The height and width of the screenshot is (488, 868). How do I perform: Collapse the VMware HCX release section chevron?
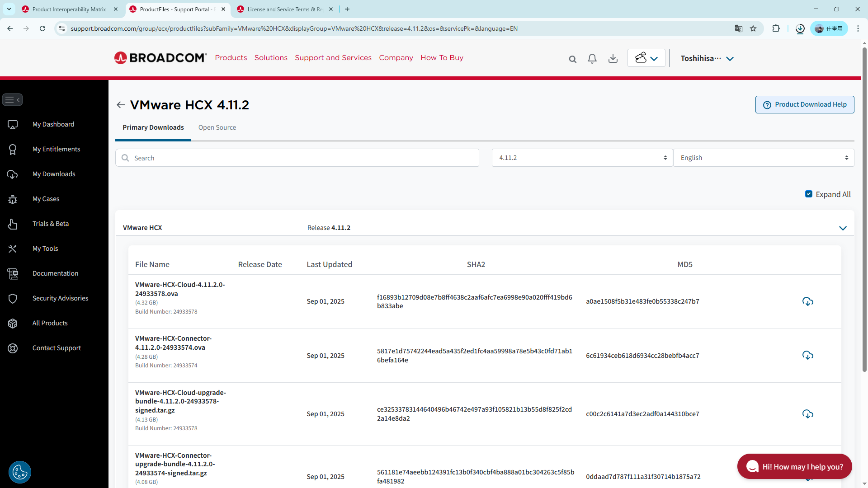tap(843, 228)
